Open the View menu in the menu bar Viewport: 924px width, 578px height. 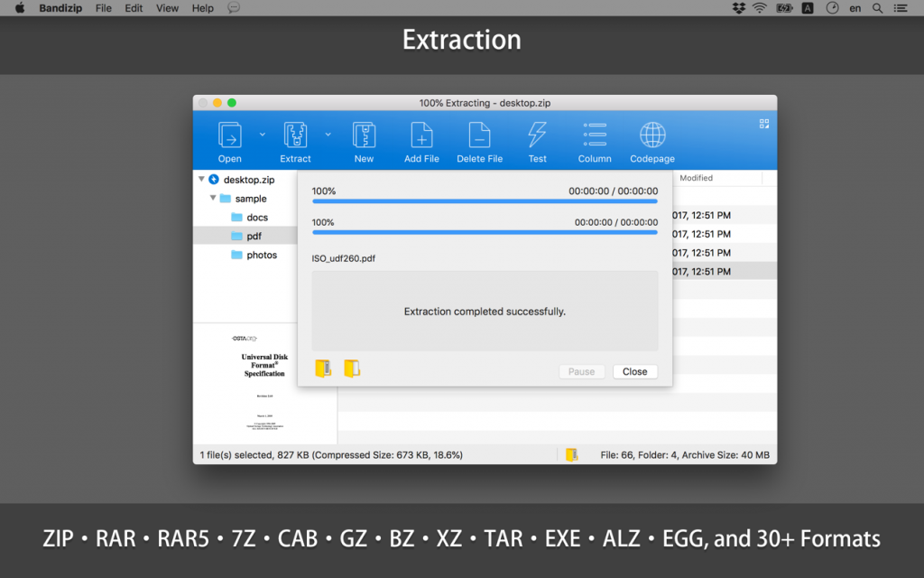click(x=167, y=8)
